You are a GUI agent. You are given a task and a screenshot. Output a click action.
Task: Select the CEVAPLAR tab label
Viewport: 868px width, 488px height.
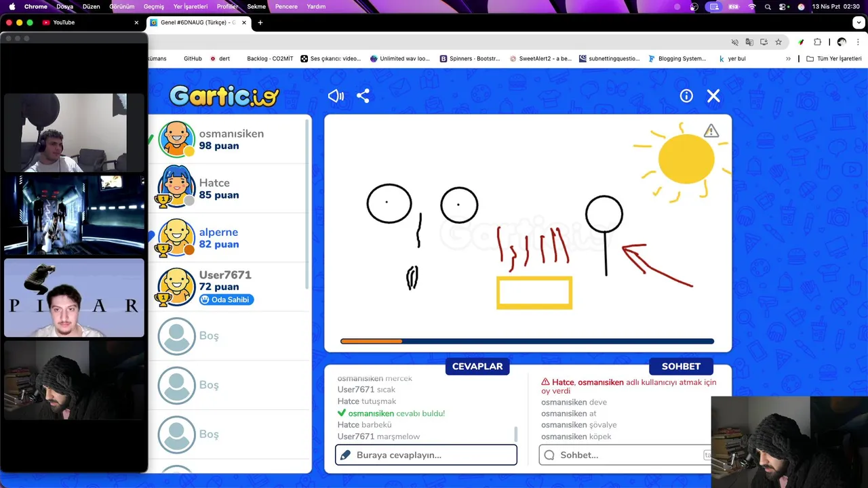[x=477, y=366]
